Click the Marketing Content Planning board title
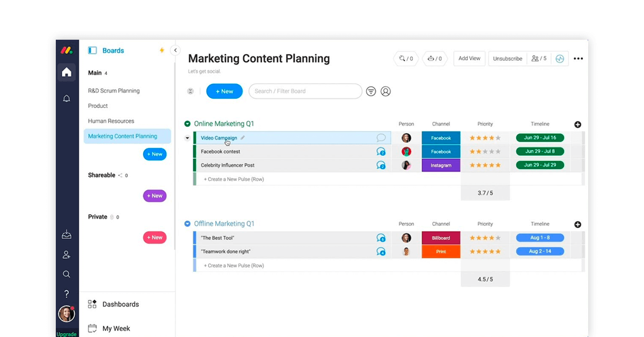 click(x=259, y=58)
